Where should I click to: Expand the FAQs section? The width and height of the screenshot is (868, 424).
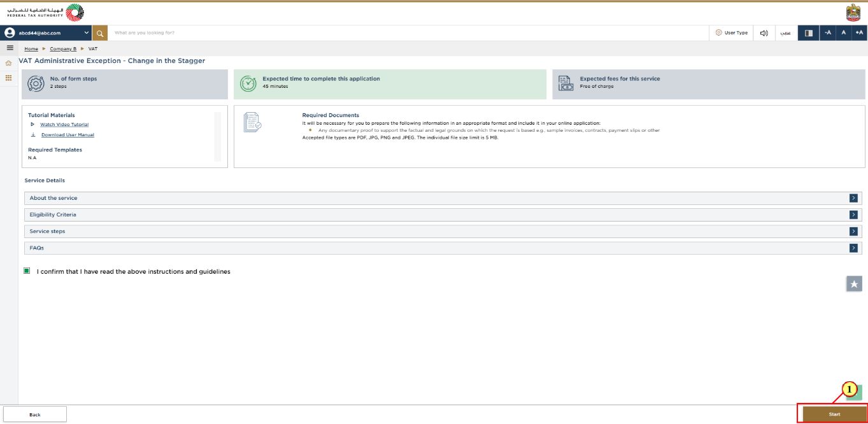pos(443,248)
